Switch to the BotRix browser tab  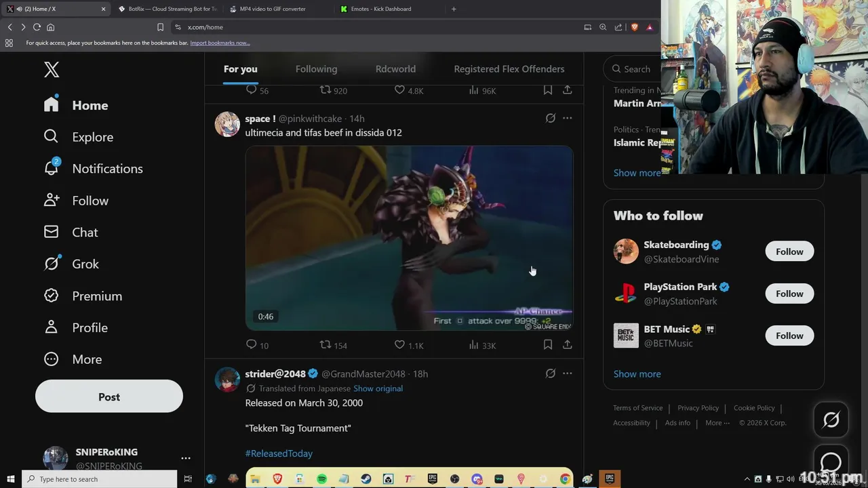167,9
